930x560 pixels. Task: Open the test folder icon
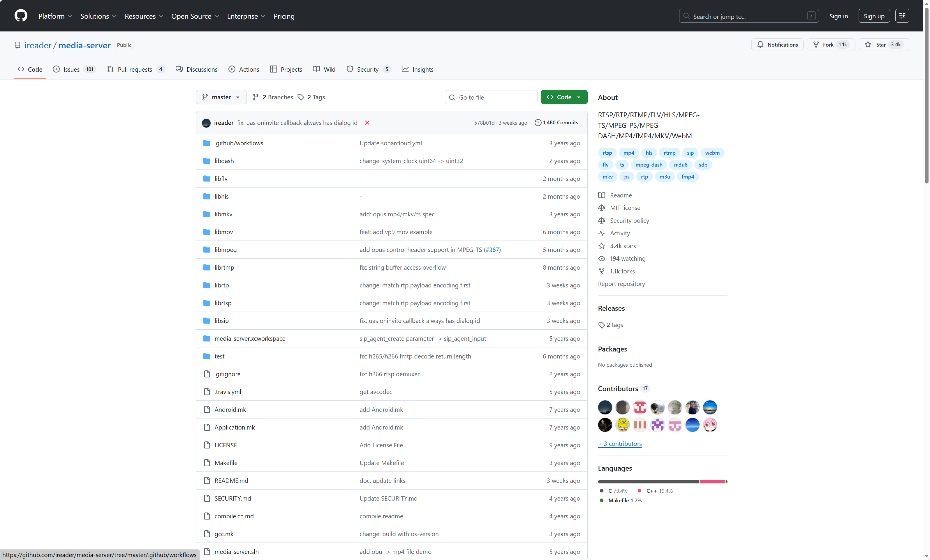point(207,356)
